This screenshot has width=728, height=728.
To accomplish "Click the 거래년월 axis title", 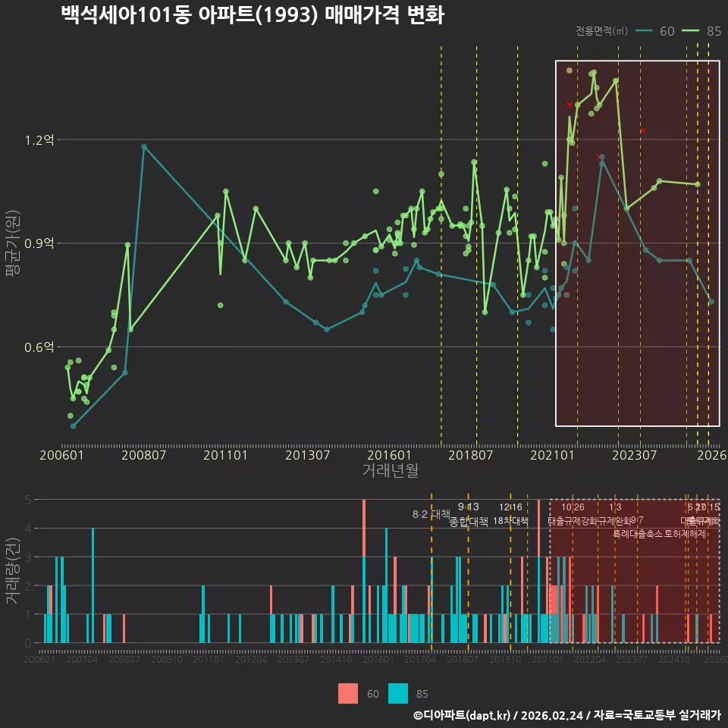I will coord(390,470).
